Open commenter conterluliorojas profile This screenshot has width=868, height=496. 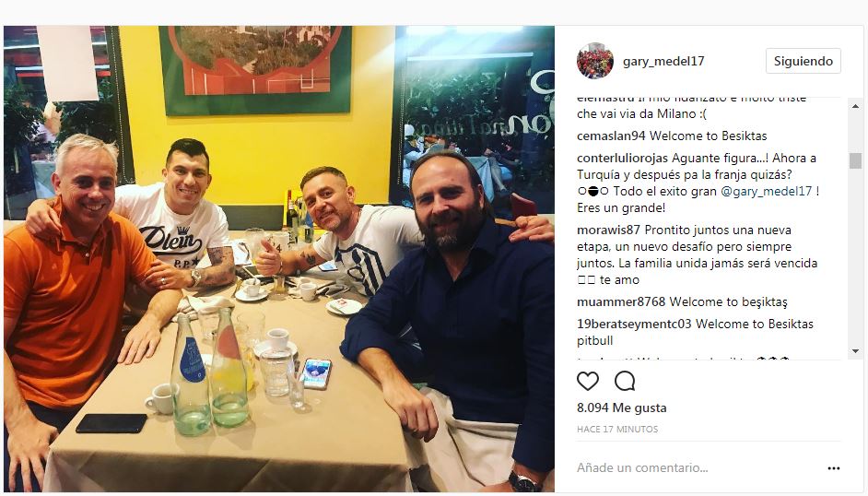[x=622, y=159]
